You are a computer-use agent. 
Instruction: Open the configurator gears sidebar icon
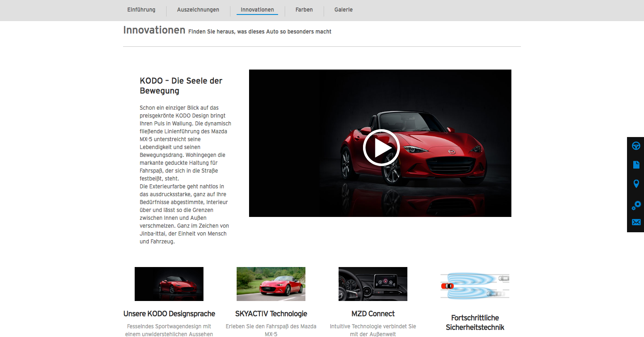(636, 205)
